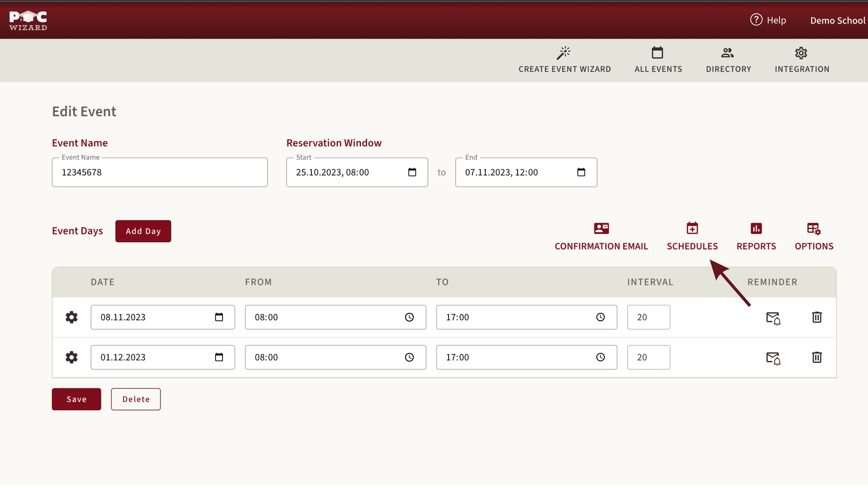
Task: Delete the 01.12.2023 day via trash icon
Action: coord(817,357)
